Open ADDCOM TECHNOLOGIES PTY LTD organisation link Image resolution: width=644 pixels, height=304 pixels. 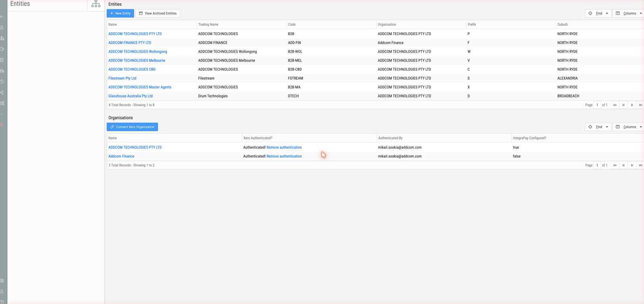(x=135, y=147)
